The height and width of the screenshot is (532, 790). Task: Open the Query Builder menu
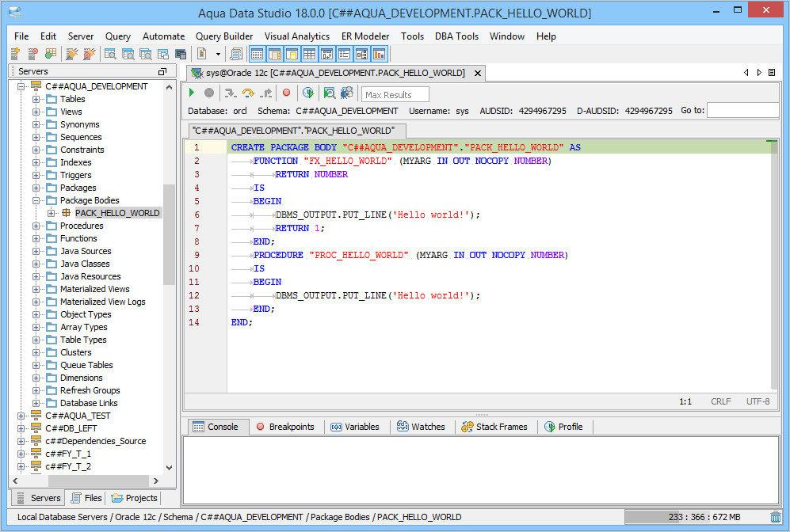click(x=224, y=36)
